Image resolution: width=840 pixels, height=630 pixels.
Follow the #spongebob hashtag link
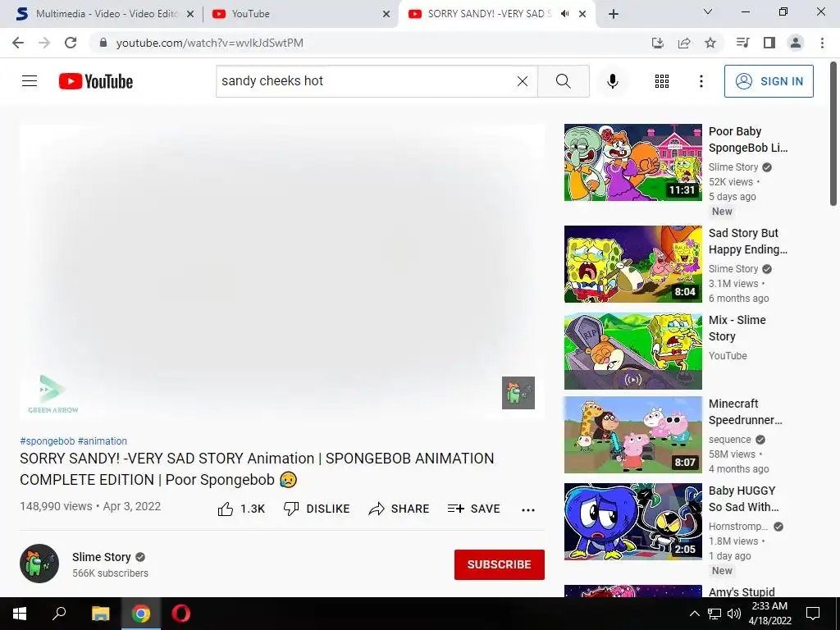[47, 441]
